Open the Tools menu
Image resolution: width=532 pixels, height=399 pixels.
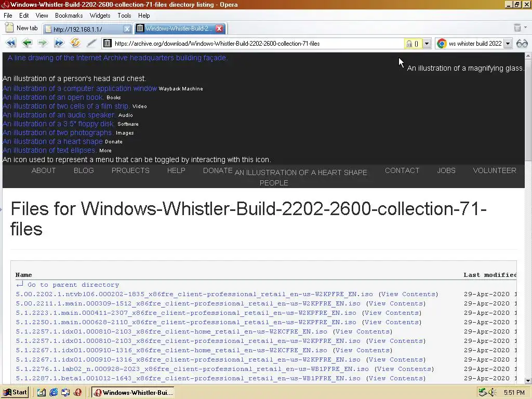pyautogui.click(x=124, y=16)
